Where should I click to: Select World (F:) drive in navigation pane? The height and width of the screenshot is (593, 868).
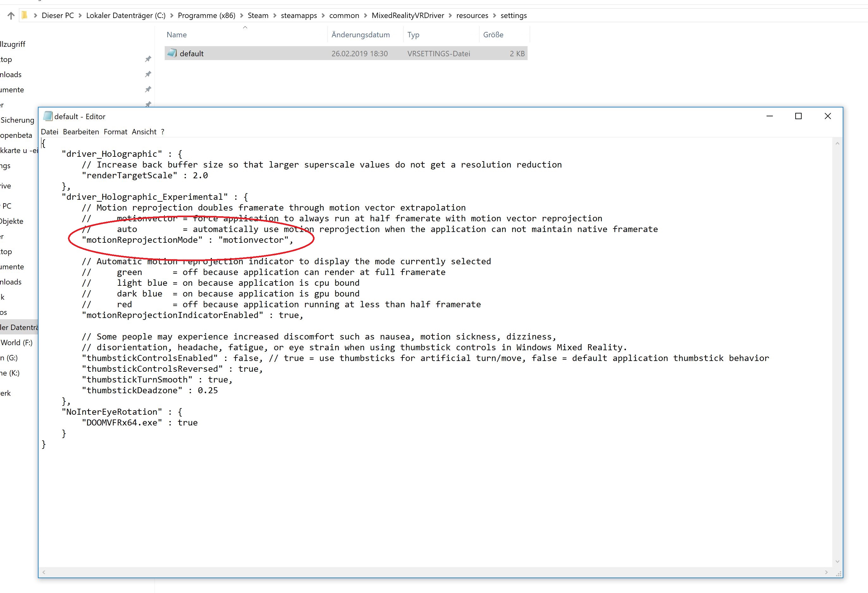click(16, 342)
